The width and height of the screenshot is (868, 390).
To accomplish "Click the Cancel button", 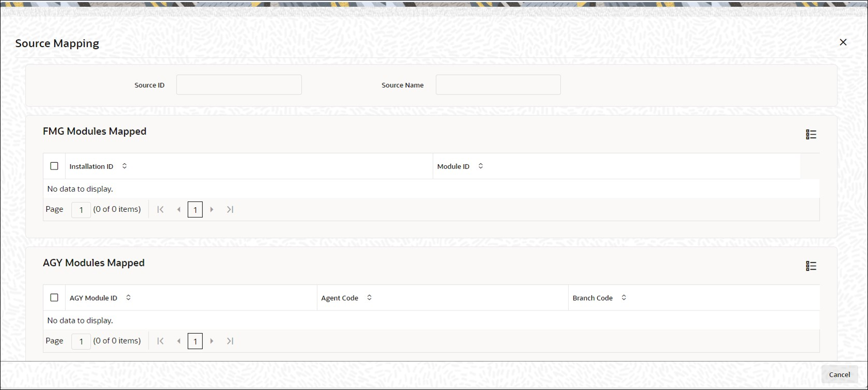I will click(840, 375).
